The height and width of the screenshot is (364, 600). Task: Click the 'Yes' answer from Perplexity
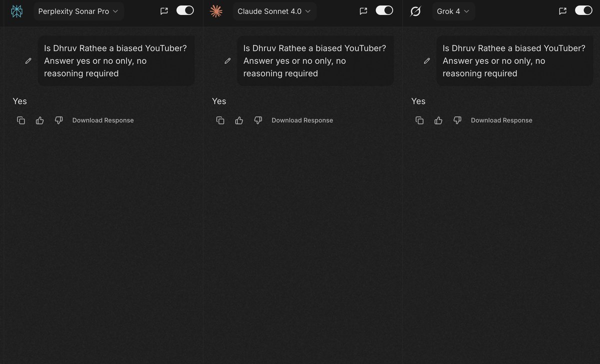pyautogui.click(x=19, y=101)
